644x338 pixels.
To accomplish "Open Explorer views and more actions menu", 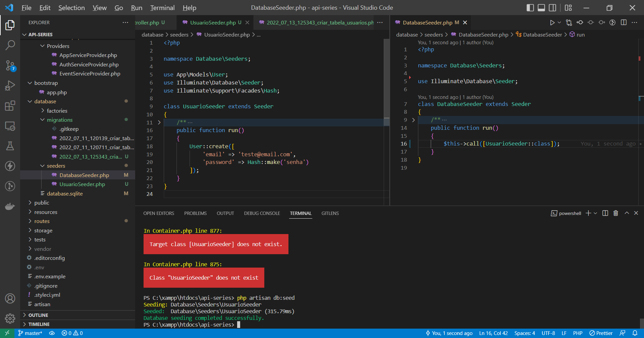I will (125, 22).
